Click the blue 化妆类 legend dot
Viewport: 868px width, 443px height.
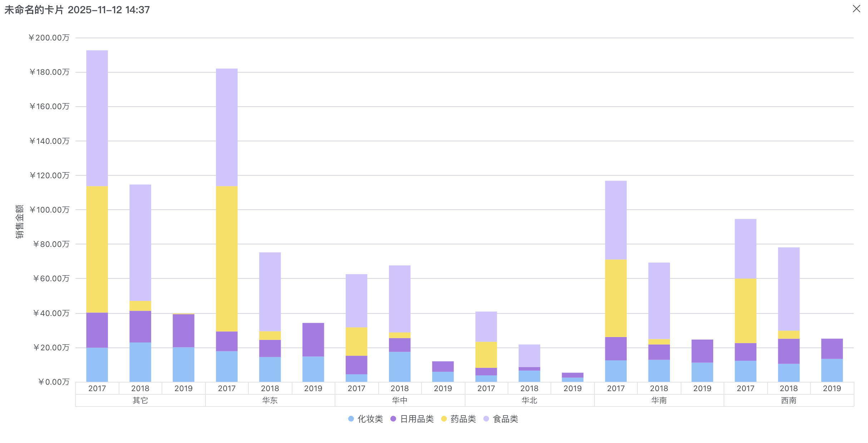(351, 419)
